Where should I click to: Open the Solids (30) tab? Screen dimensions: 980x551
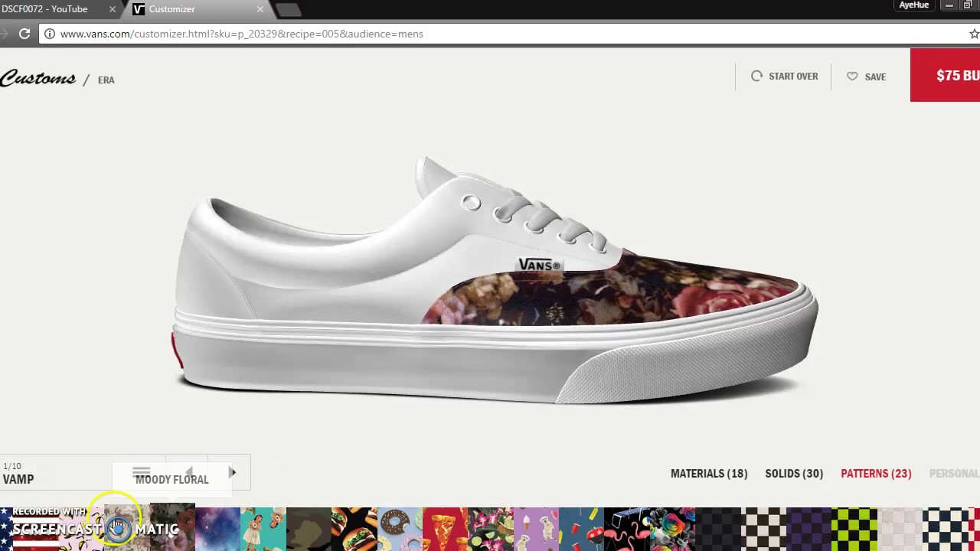(x=794, y=474)
